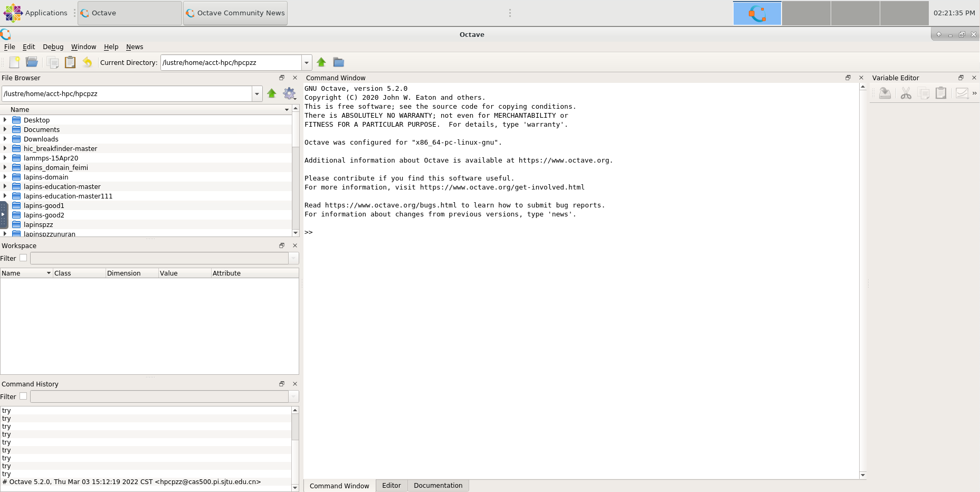This screenshot has height=492, width=980.
Task: Open Current Directory dropdown list
Action: pos(307,62)
